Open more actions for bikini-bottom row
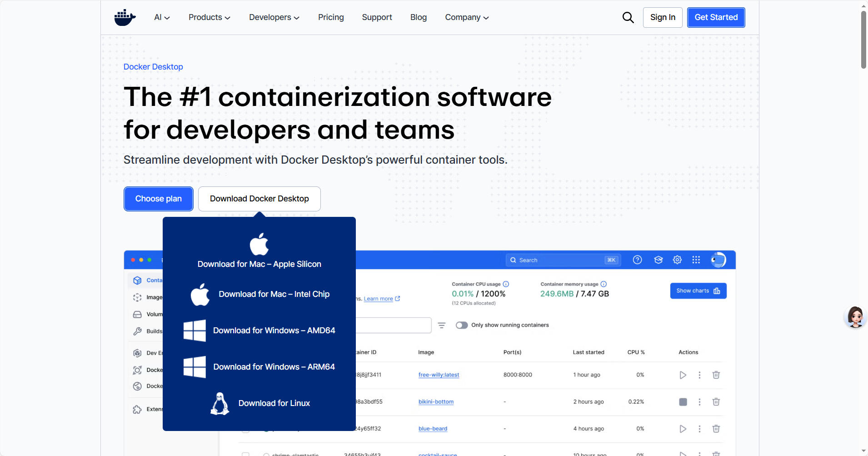The height and width of the screenshot is (456, 868). click(699, 402)
